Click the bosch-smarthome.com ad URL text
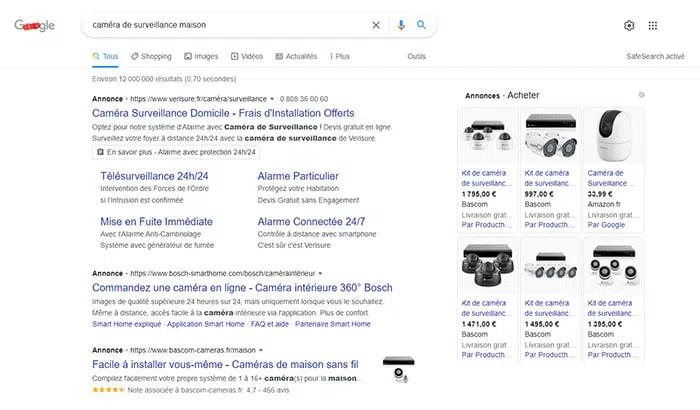Screen dimensions: 700x410 (223, 273)
